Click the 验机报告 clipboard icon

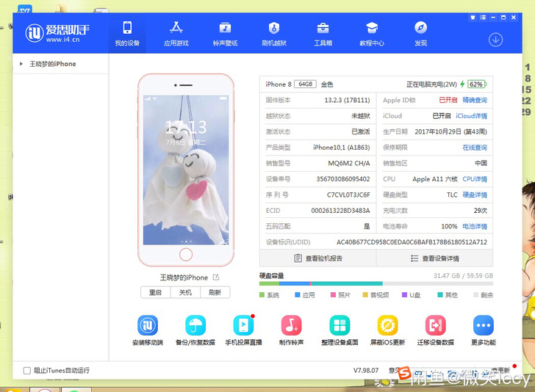(298, 258)
